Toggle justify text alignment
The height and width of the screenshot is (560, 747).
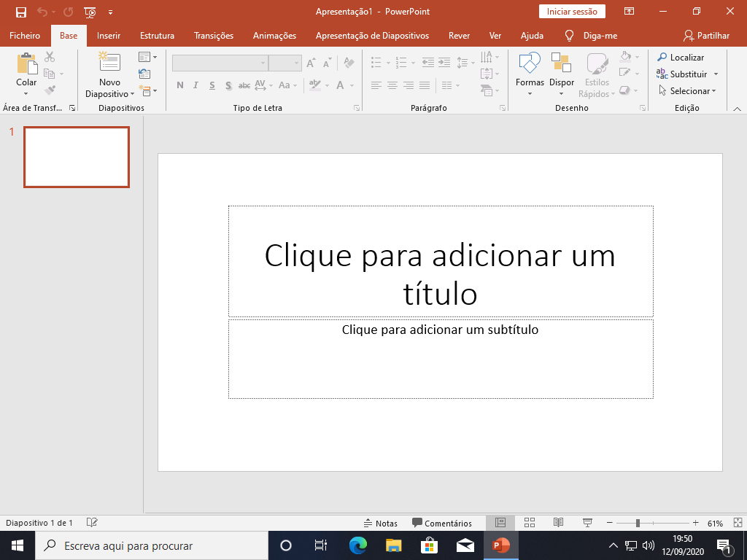pos(425,85)
